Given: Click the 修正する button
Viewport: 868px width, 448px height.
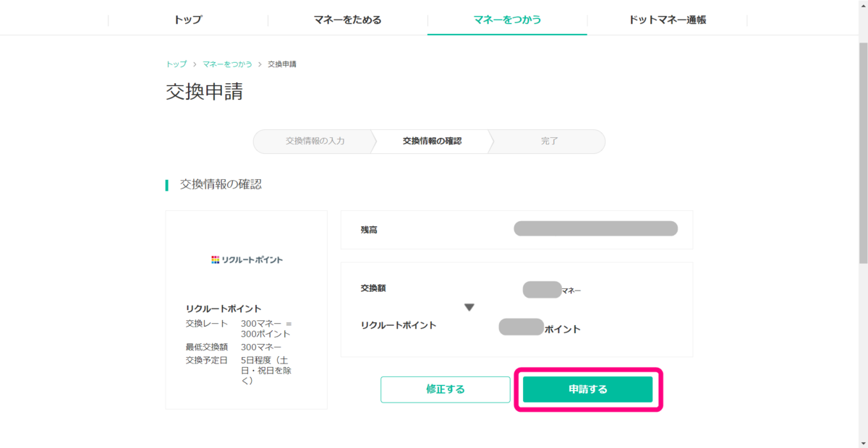Looking at the screenshot, I should tap(446, 389).
